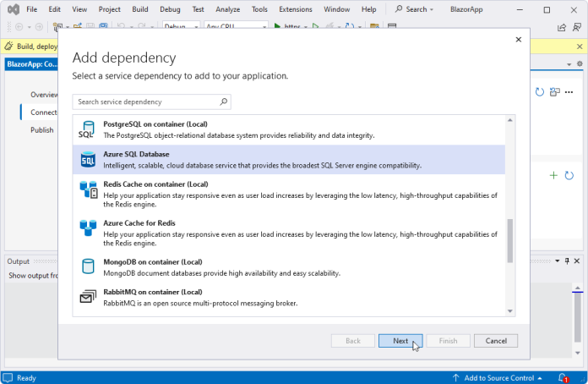Expand the https launch profile dropdown arrow
The width and height of the screenshot is (588, 384).
coord(306,27)
